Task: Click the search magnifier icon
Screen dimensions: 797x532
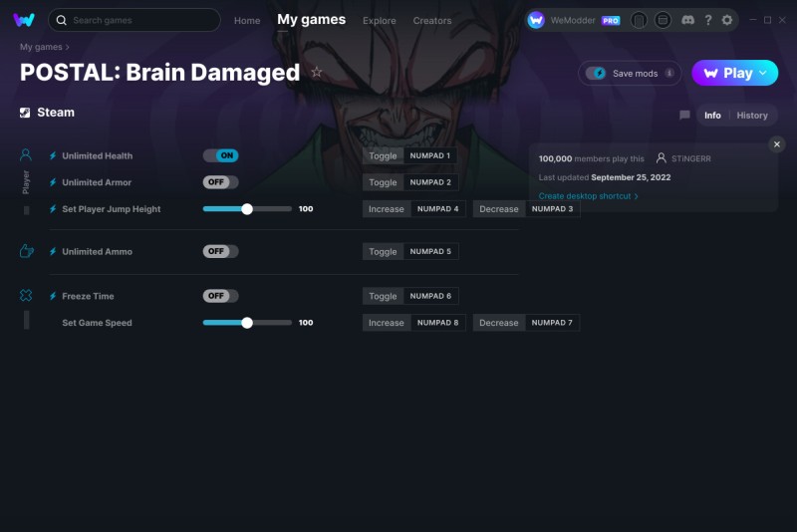Action: [x=62, y=20]
